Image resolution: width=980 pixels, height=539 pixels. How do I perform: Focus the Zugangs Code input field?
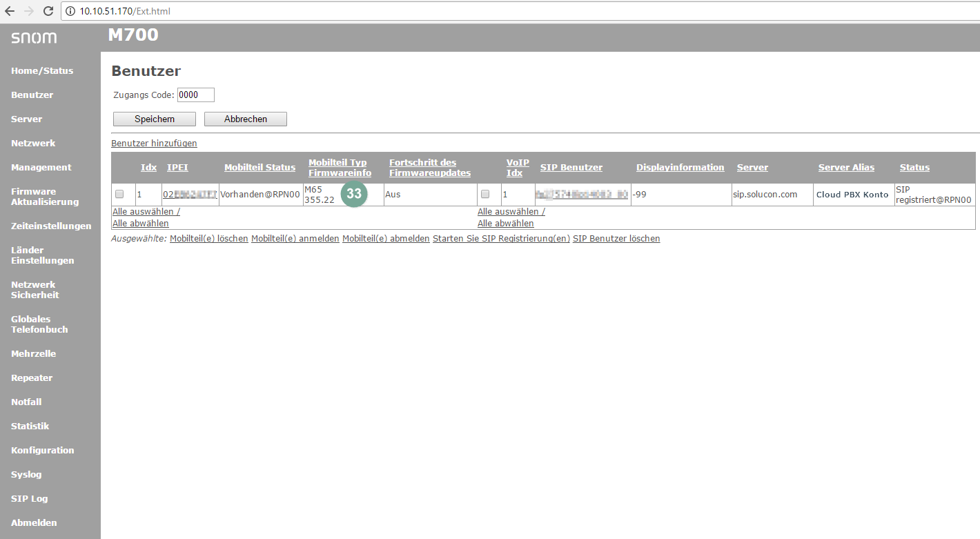click(x=196, y=95)
